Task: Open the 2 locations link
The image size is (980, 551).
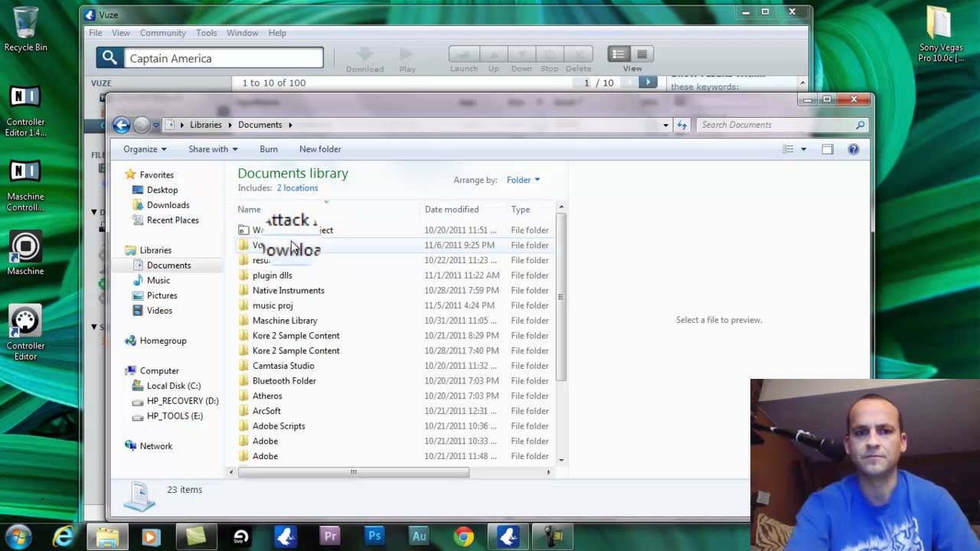Action: click(x=297, y=187)
